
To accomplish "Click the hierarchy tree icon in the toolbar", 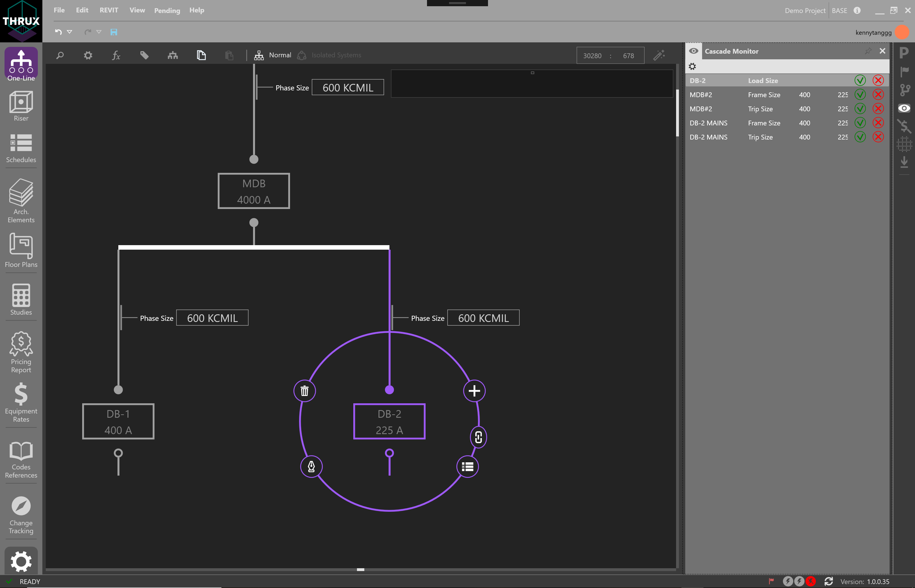I will click(173, 55).
